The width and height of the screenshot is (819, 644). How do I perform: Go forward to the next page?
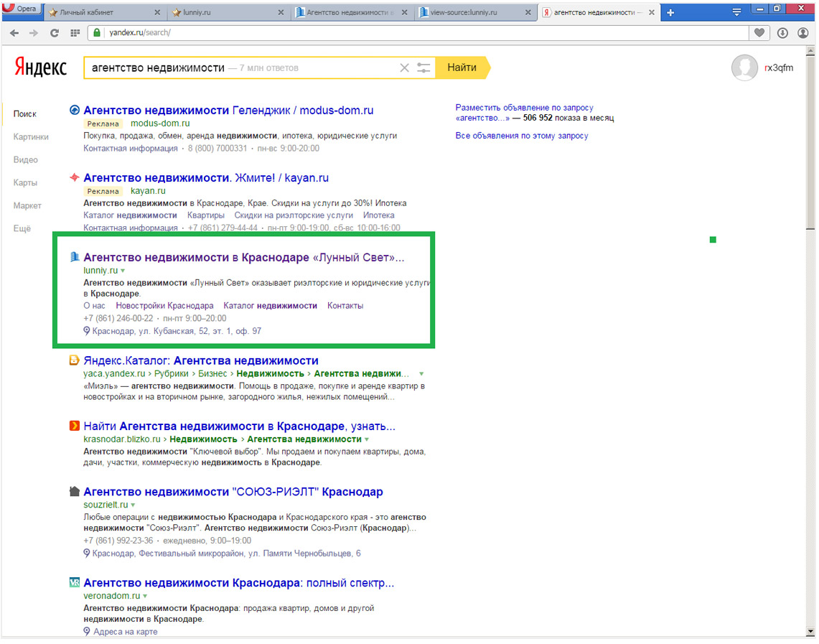coord(34,33)
